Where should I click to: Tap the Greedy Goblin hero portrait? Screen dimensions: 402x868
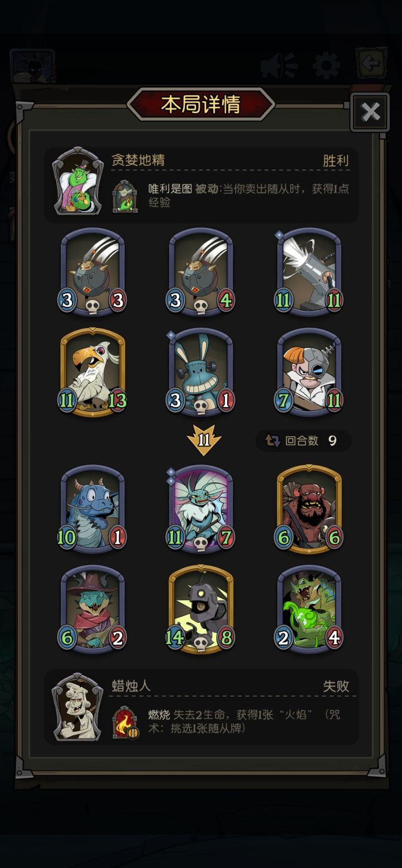point(78,181)
